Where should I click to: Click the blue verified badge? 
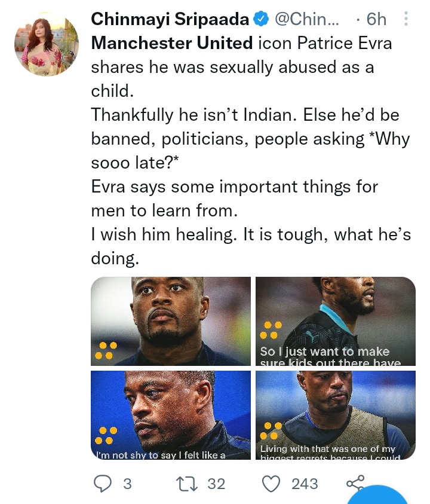click(261, 19)
